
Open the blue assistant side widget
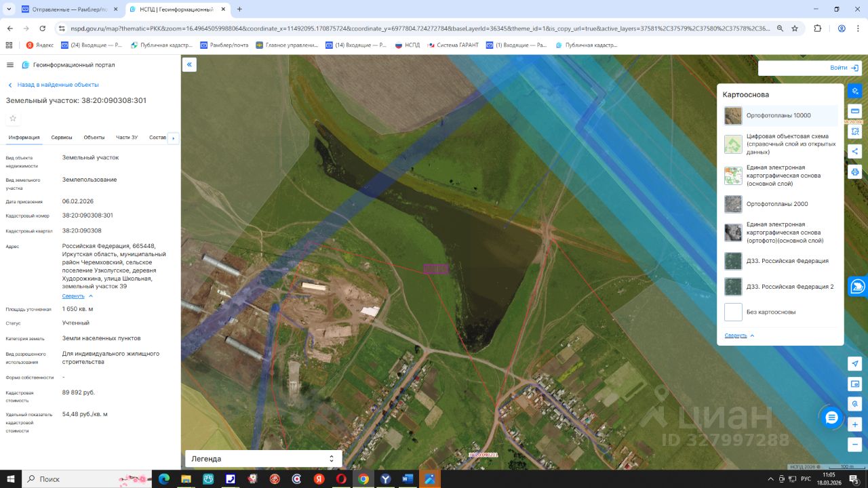tap(858, 287)
